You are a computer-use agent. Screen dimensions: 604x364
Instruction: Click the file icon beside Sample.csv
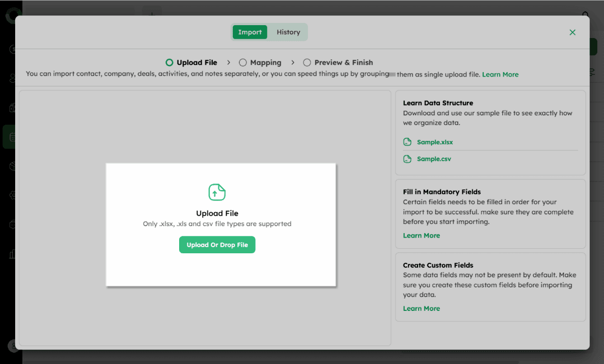click(x=408, y=159)
